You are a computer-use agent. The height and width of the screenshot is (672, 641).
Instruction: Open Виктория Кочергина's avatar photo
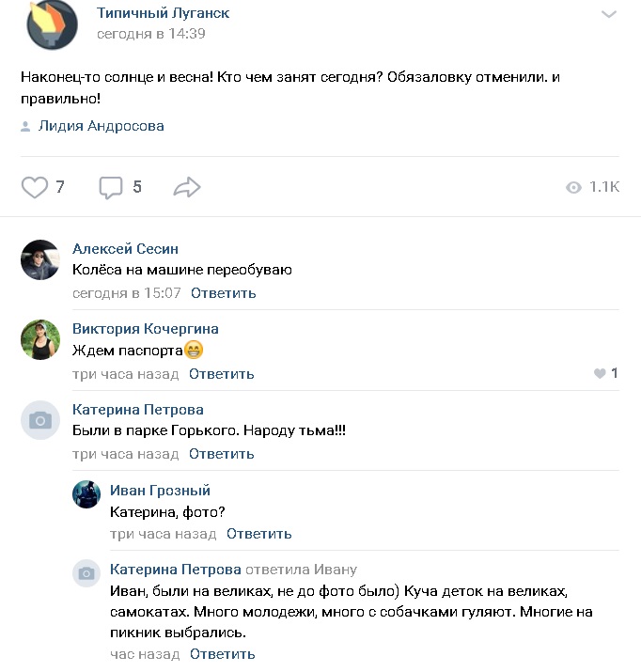[x=40, y=340]
